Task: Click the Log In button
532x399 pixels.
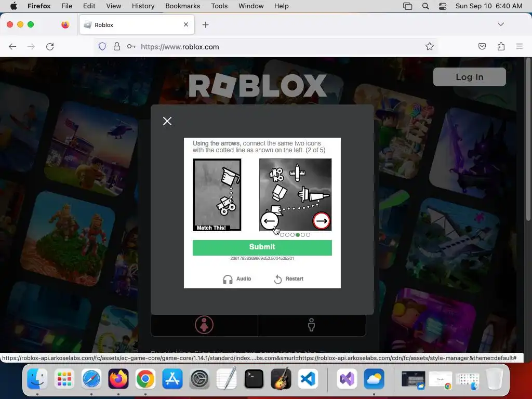Action: 470,77
